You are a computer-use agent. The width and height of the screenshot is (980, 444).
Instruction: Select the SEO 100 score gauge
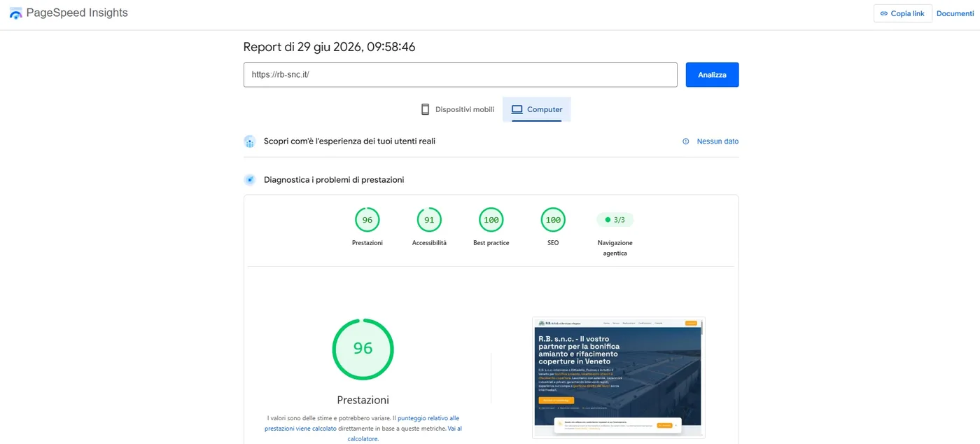[553, 220]
